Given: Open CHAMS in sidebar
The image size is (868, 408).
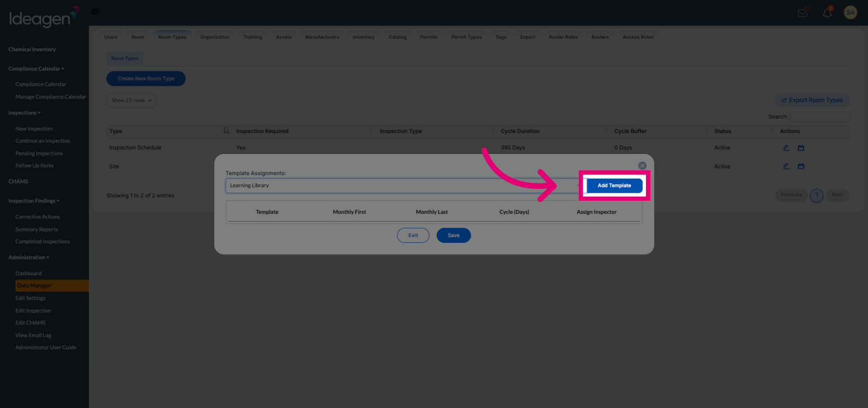Looking at the screenshot, I should 18,181.
